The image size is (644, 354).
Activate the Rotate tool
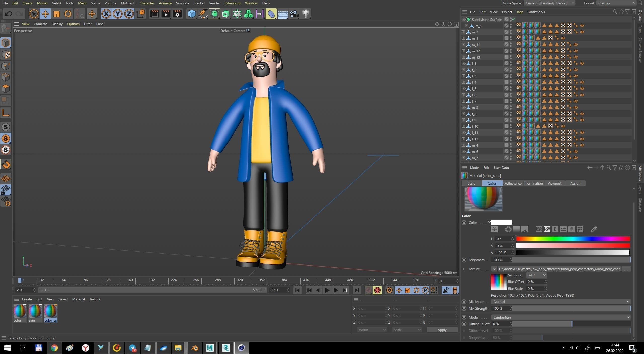coord(68,14)
